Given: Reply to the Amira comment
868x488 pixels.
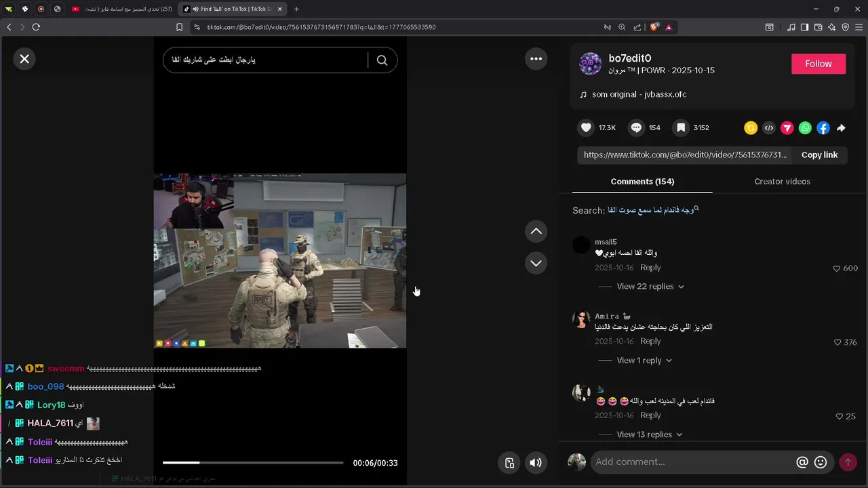Looking at the screenshot, I should 650,342.
